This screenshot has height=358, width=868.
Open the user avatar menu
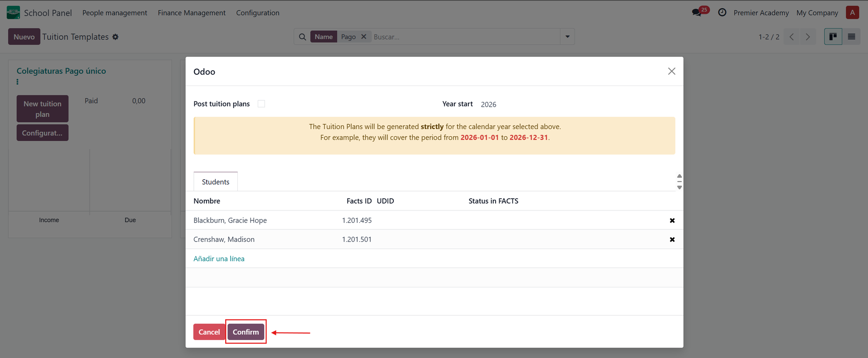point(852,13)
